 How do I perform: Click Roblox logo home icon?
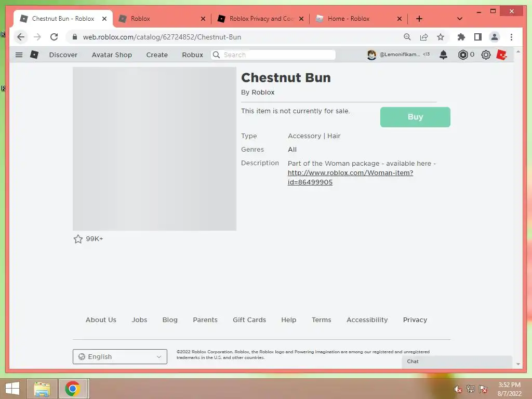(34, 55)
